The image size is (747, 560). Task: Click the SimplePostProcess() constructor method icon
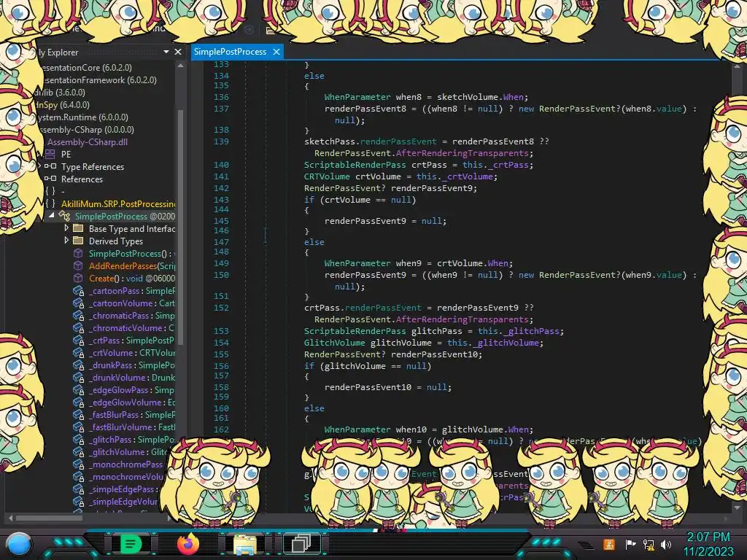(78, 253)
